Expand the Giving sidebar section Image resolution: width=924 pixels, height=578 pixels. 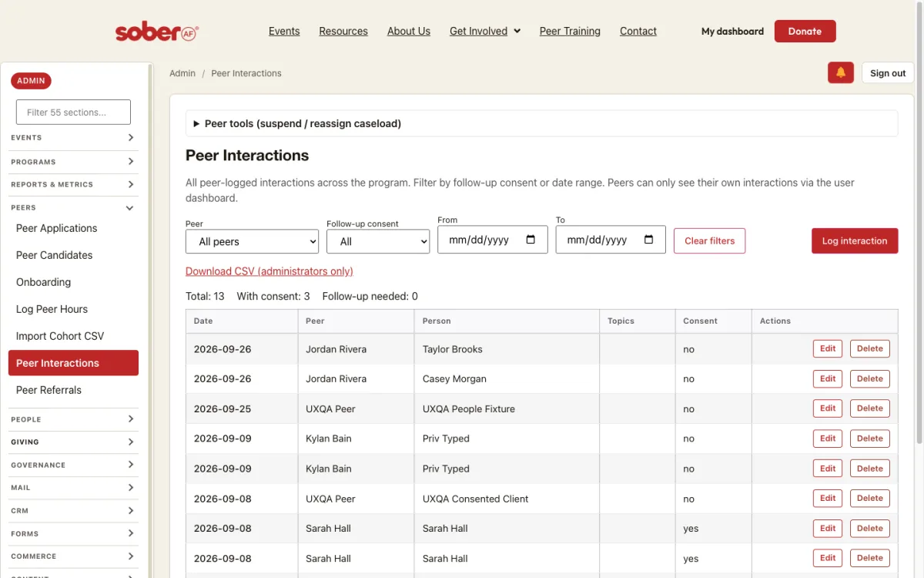tap(73, 442)
